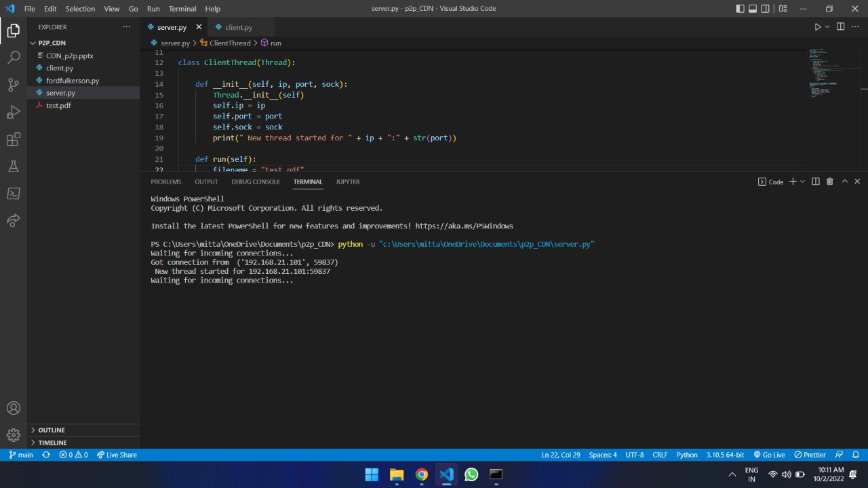Switch to the PROBLEMS panel tab
Viewport: 868px width, 488px height.
(x=166, y=182)
